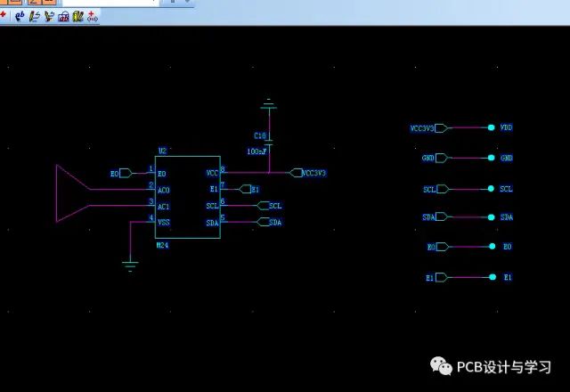This screenshot has width=570, height=392.
Task: Select the magenta antenna coil shape left of U2
Action: (x=73, y=193)
